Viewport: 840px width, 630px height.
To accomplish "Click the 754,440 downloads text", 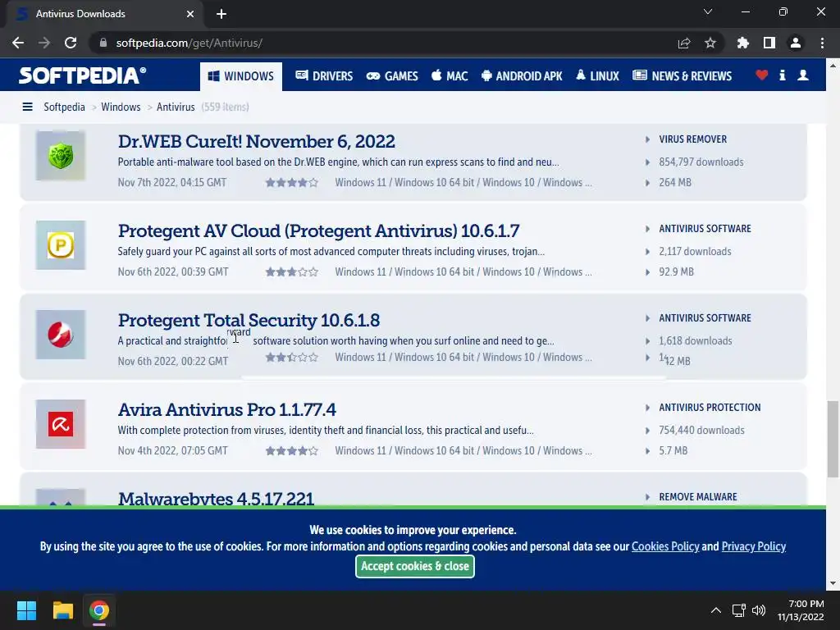I will pos(702,430).
